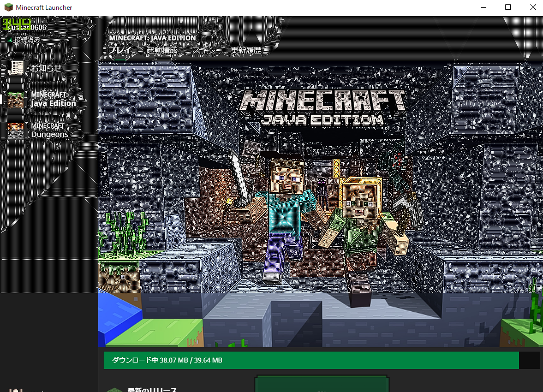This screenshot has width=543, height=392.
Task: Click the ダウンロード中 download progress bar
Action: [x=322, y=360]
